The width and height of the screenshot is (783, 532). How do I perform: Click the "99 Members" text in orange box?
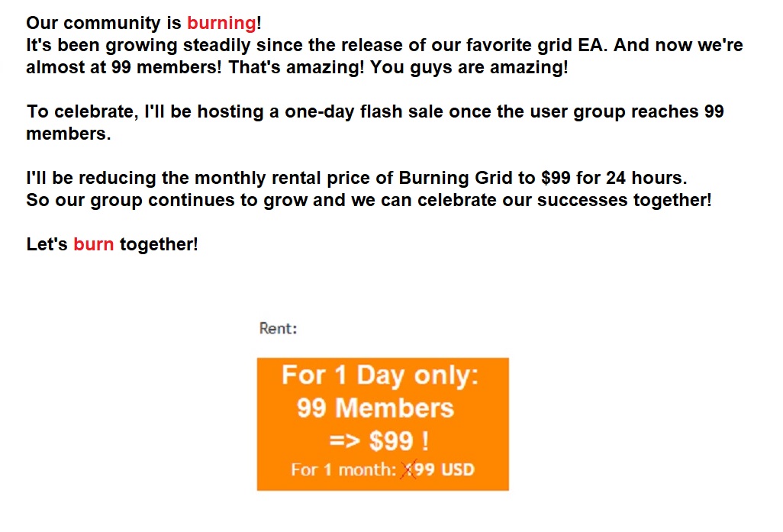click(x=375, y=408)
